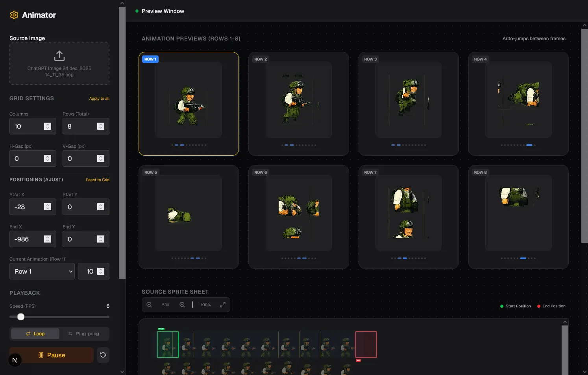The image size is (588, 375).
Task: Toggle Loop playback mode
Action: [x=35, y=333]
